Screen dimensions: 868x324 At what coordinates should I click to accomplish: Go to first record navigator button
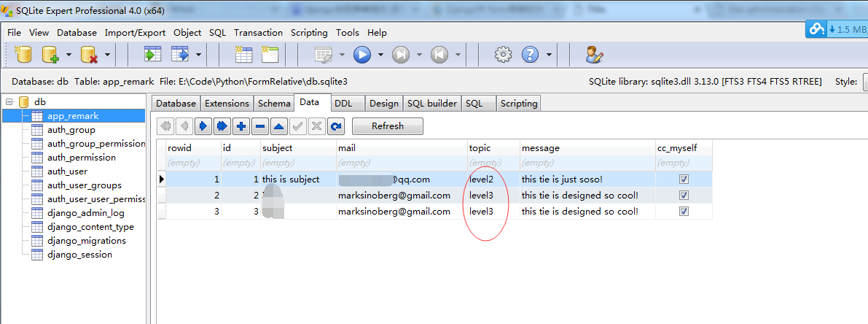tap(165, 126)
